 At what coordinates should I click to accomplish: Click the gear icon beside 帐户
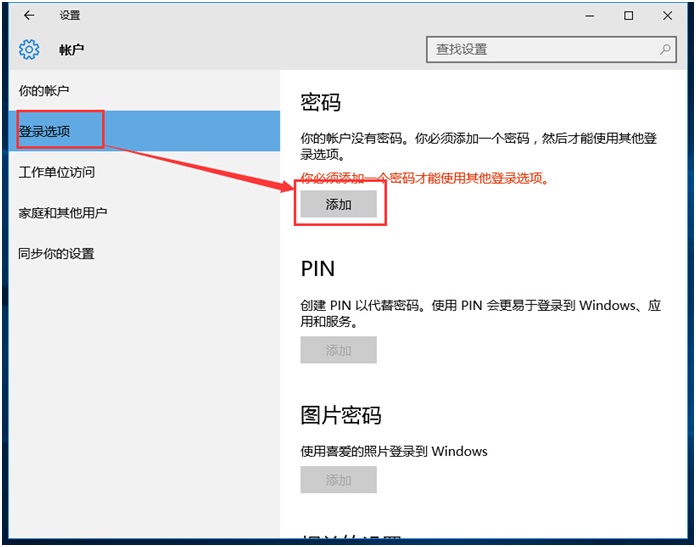pos(29,49)
